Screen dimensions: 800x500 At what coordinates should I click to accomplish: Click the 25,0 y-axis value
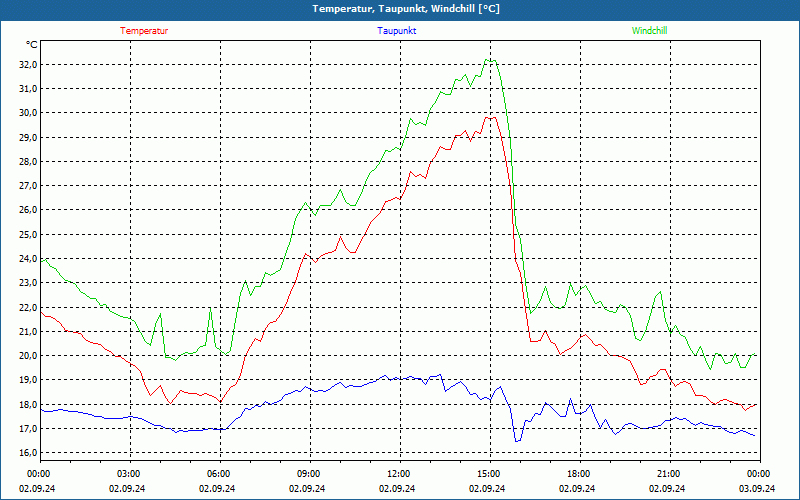point(29,235)
